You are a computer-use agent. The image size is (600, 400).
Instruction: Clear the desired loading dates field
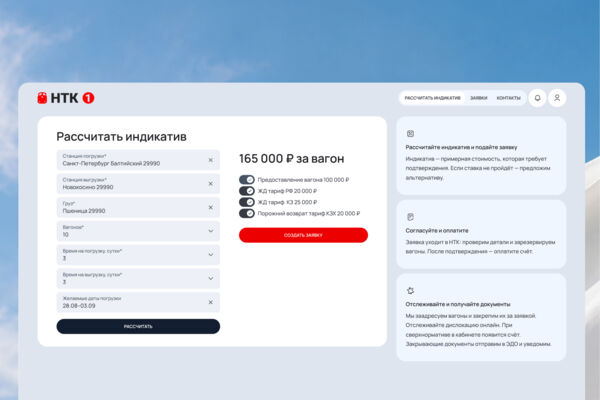click(x=210, y=302)
